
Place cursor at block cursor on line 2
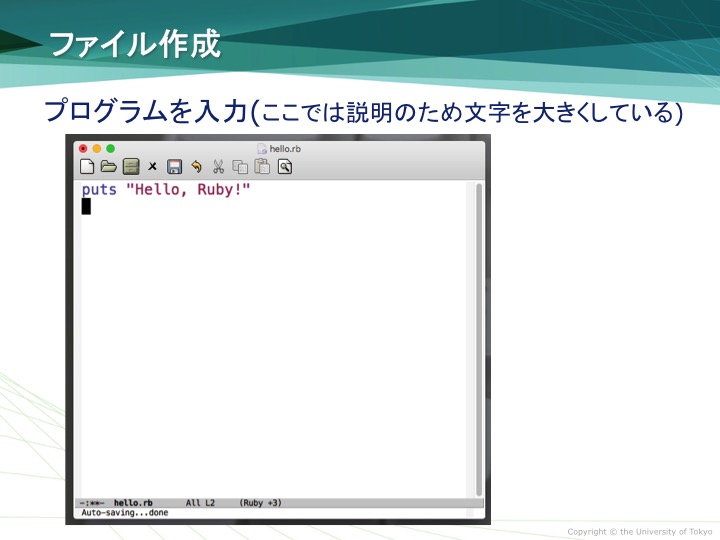click(x=86, y=206)
